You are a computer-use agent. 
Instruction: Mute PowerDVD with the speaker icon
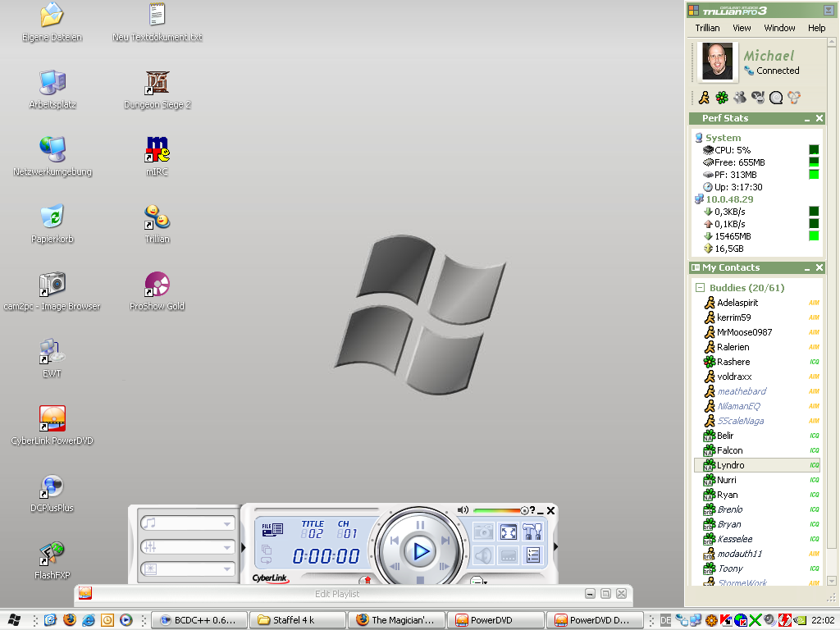coord(463,510)
